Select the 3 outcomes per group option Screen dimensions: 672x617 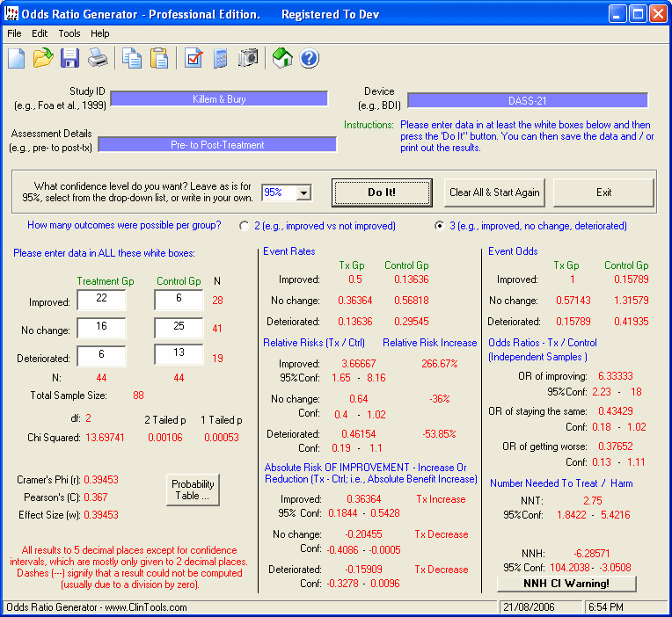tap(440, 226)
